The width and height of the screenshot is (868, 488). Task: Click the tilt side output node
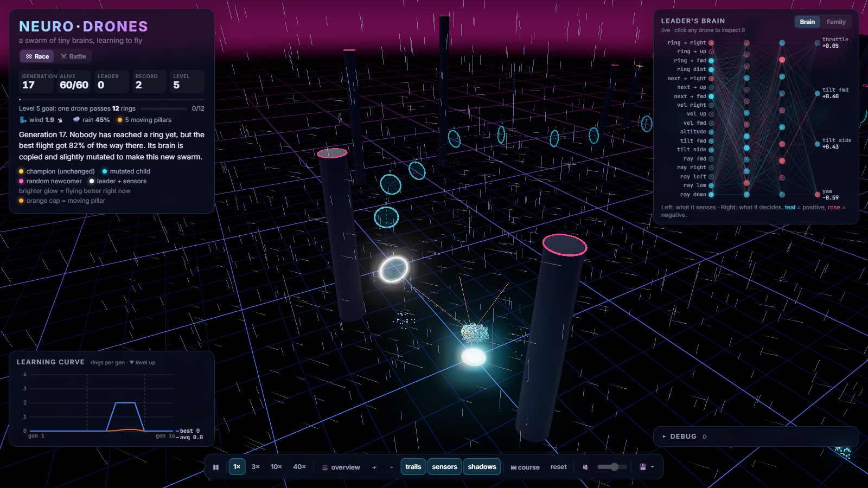[818, 144]
